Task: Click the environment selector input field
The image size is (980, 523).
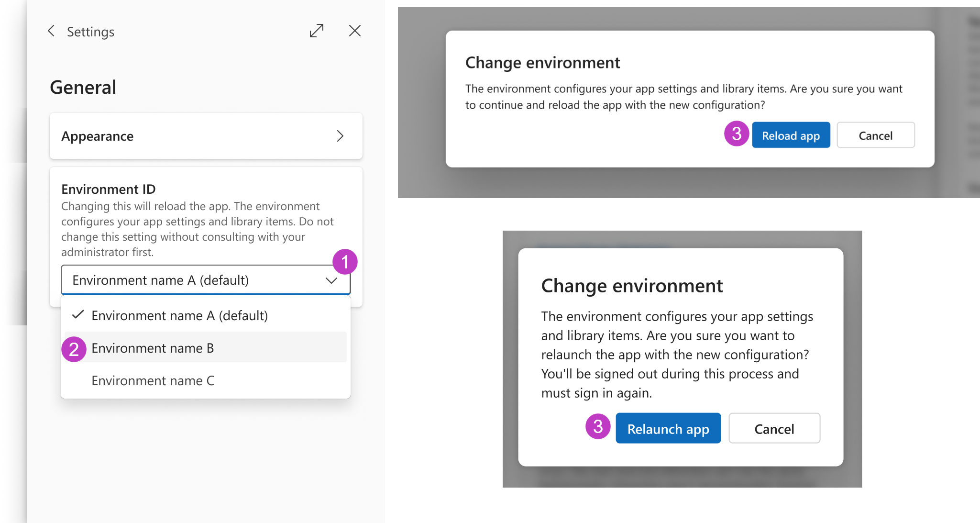Action: pyautogui.click(x=191, y=280)
